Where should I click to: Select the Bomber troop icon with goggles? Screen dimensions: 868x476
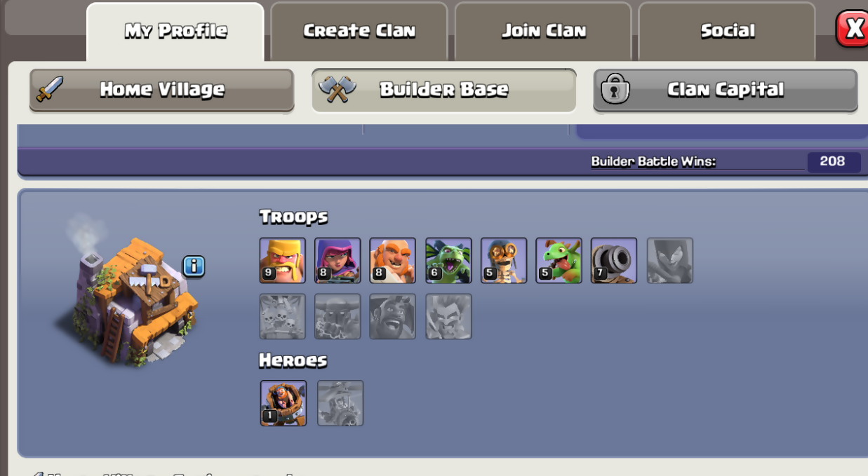(503, 260)
